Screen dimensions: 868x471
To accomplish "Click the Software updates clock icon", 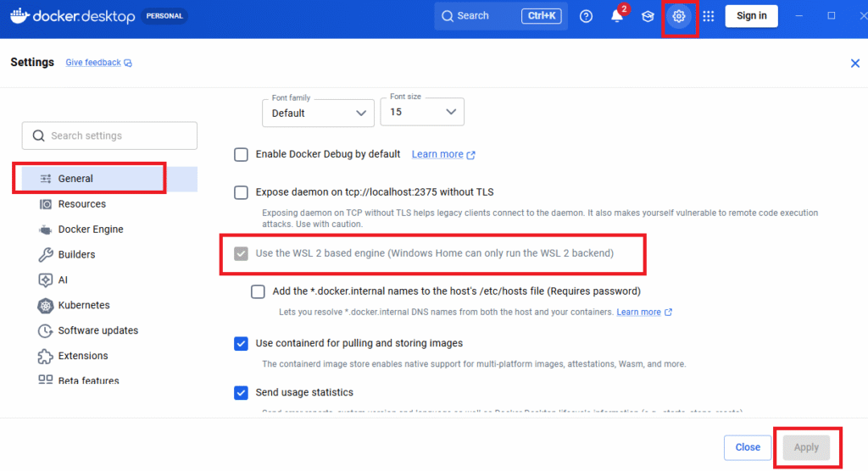I will click(46, 331).
